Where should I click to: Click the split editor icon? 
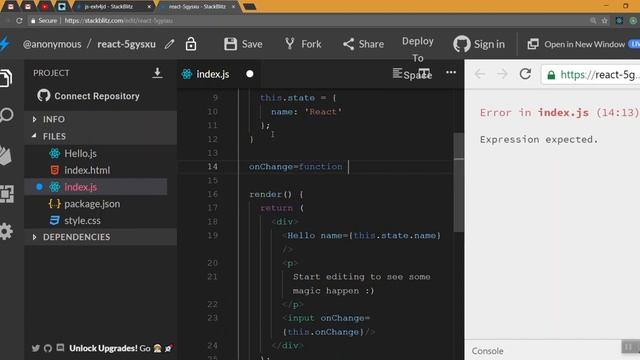tap(424, 73)
